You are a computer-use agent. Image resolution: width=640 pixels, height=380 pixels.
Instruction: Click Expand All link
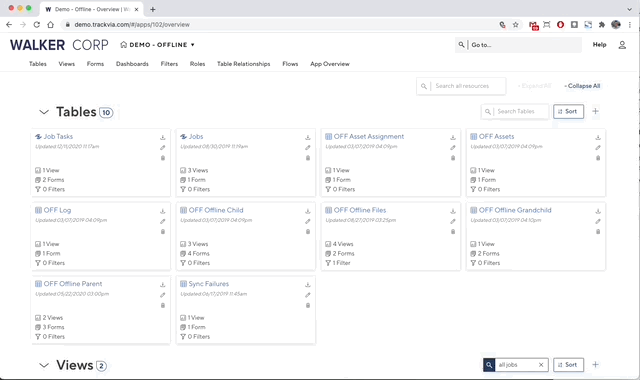(535, 86)
